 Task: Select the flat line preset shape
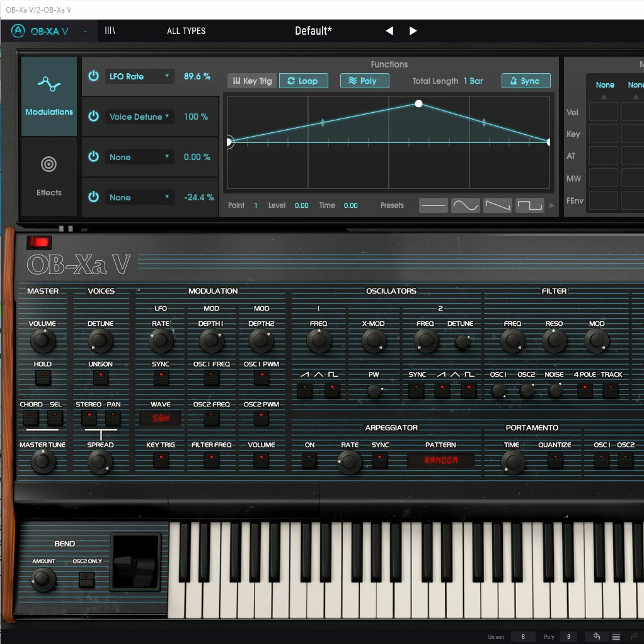point(433,205)
